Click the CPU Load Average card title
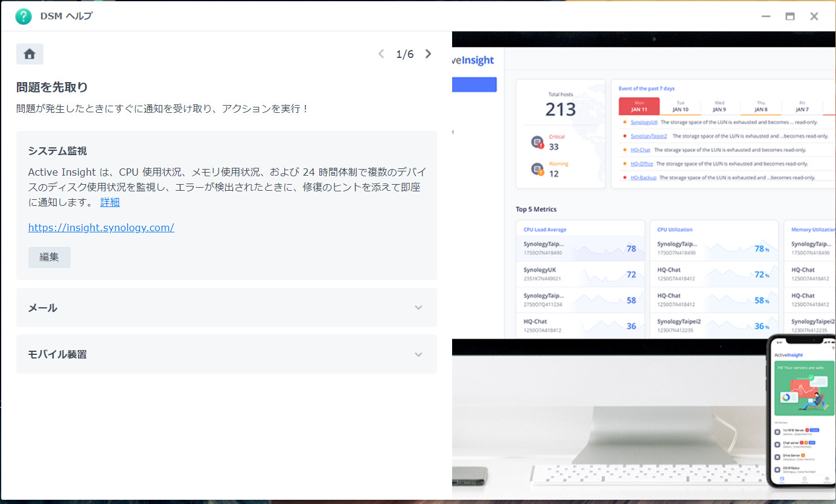 point(545,230)
